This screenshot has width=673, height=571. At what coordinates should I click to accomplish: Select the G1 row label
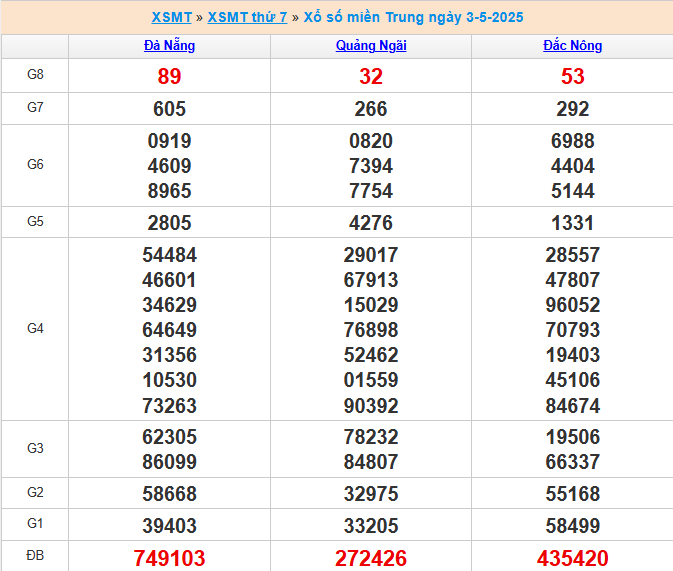click(35, 524)
